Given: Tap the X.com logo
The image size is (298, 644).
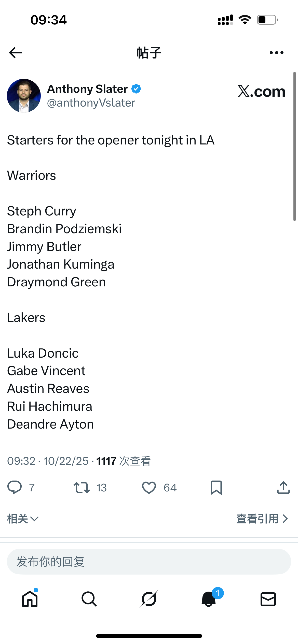Looking at the screenshot, I should click(261, 92).
